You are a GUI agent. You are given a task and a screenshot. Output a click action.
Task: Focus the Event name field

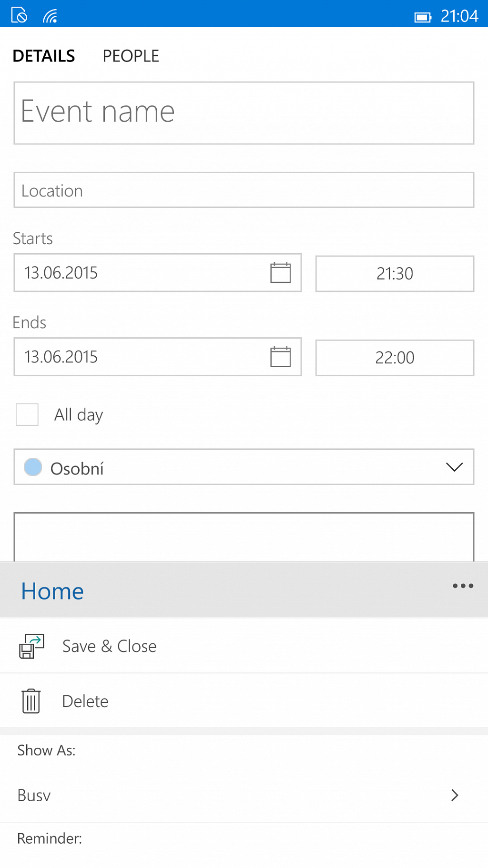244,113
